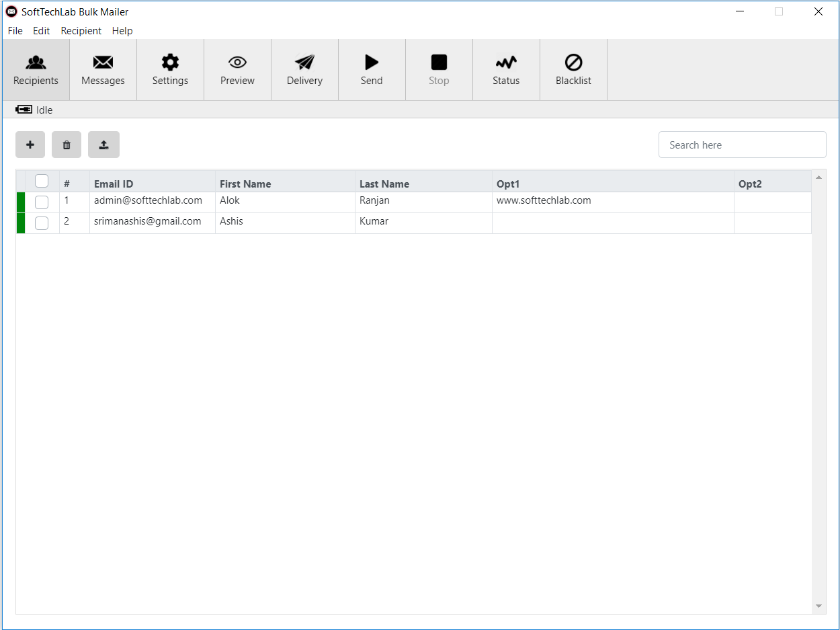Delete recipients using trash icon

point(66,145)
